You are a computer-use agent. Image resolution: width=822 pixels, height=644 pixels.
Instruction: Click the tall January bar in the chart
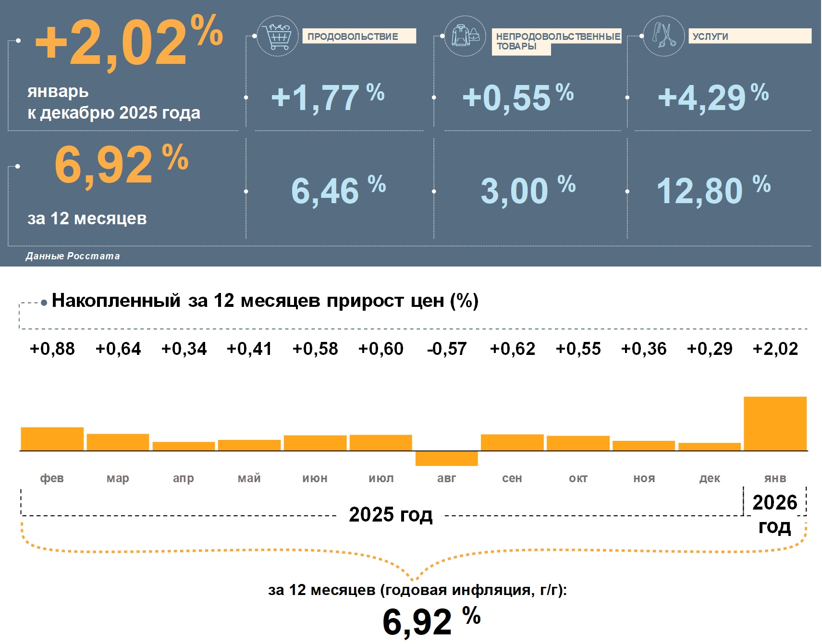click(774, 424)
